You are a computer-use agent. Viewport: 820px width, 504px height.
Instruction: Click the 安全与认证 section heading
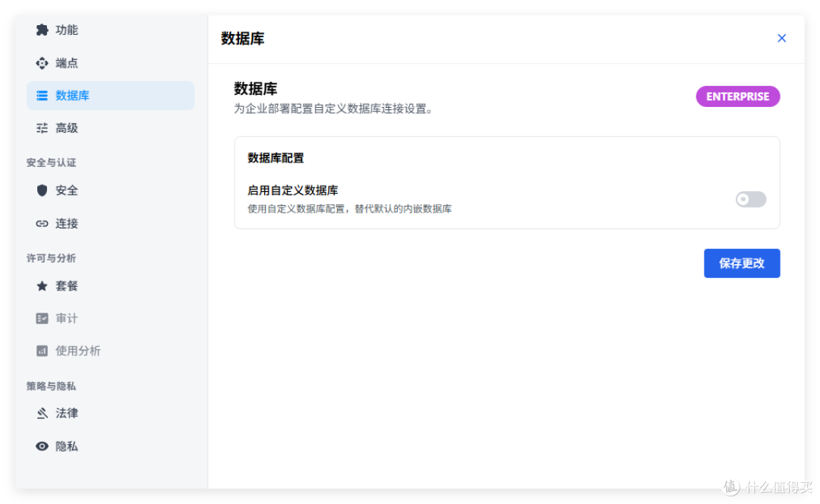[52, 162]
